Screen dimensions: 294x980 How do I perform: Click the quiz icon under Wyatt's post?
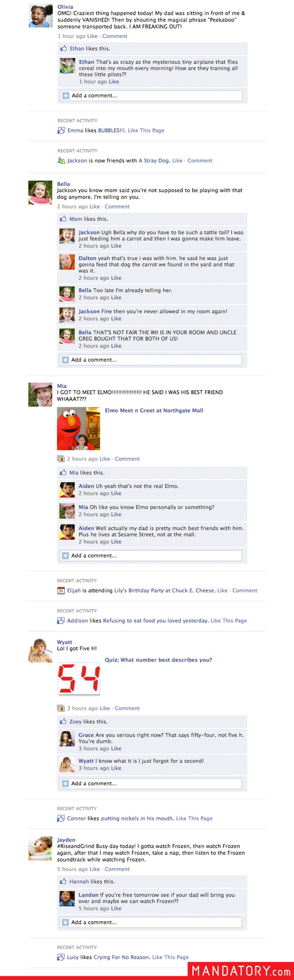[x=61, y=708]
